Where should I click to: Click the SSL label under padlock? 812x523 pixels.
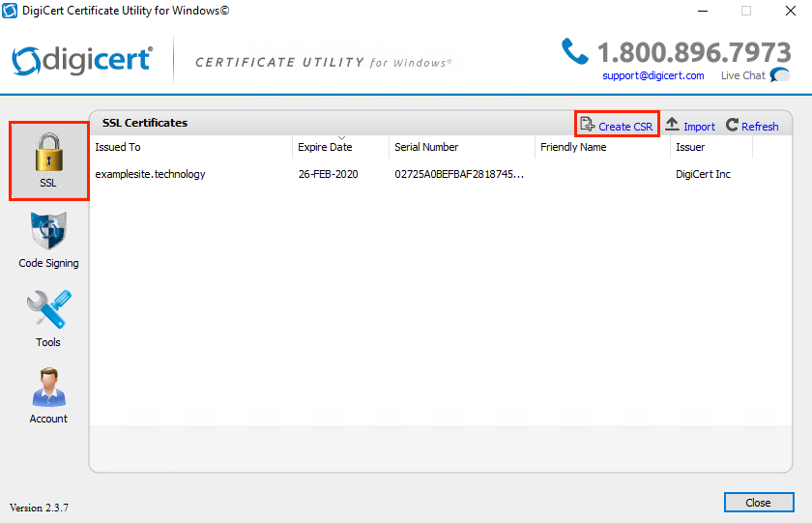(x=48, y=183)
